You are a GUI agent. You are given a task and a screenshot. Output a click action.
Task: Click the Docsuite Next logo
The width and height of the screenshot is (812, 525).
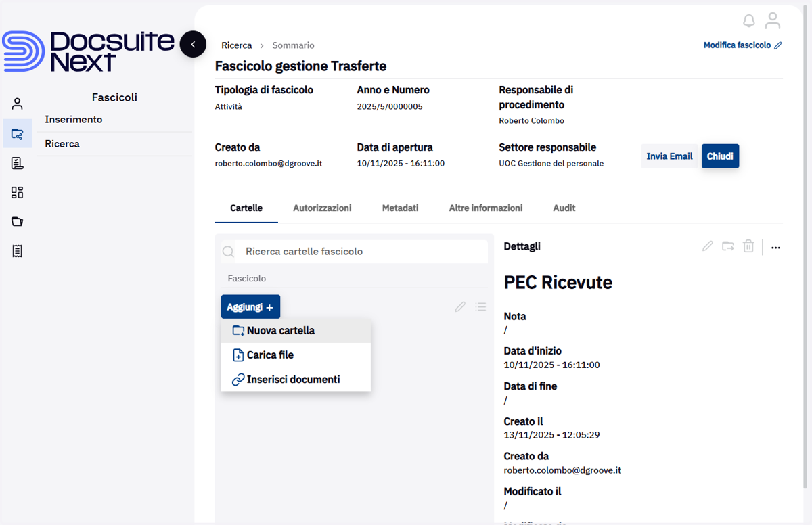pos(88,51)
